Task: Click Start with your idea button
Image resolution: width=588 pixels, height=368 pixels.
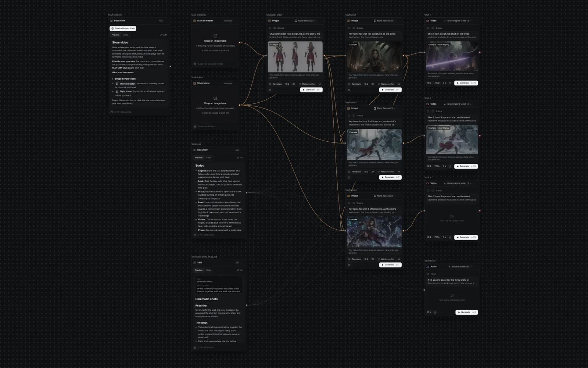Action: [x=123, y=28]
